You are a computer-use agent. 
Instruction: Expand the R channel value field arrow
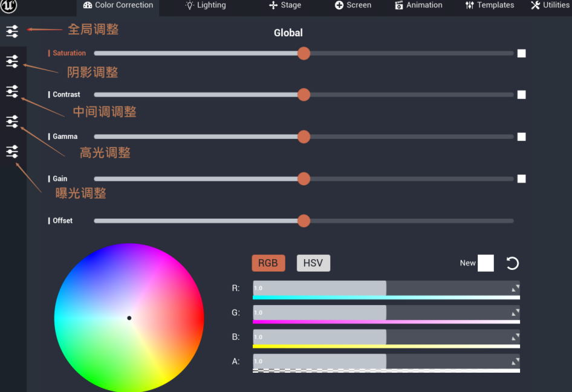[515, 288]
